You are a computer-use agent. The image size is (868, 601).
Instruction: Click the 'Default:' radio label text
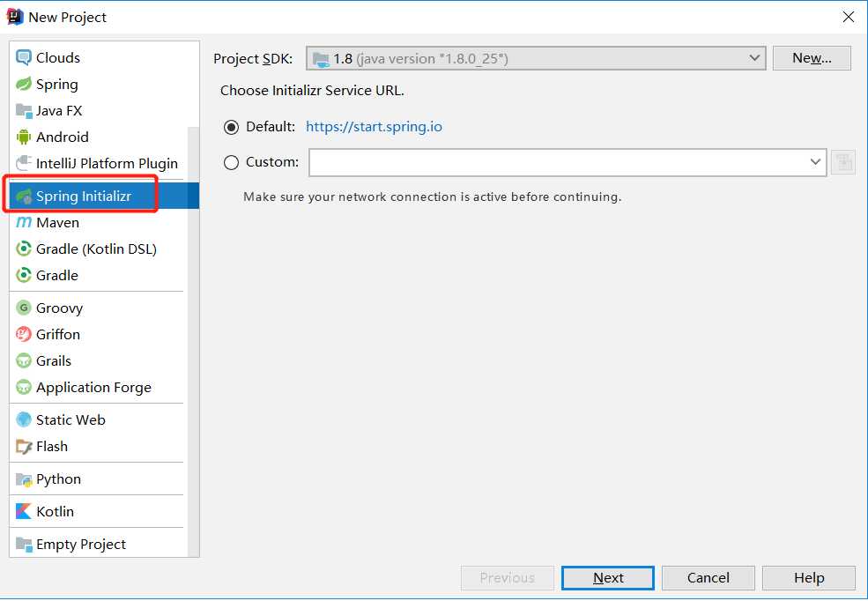[x=271, y=127]
